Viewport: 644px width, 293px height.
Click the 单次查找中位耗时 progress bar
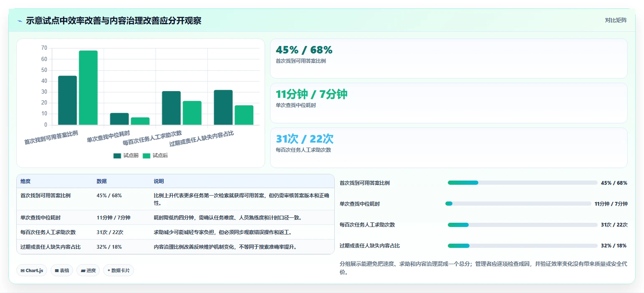tap(518, 204)
